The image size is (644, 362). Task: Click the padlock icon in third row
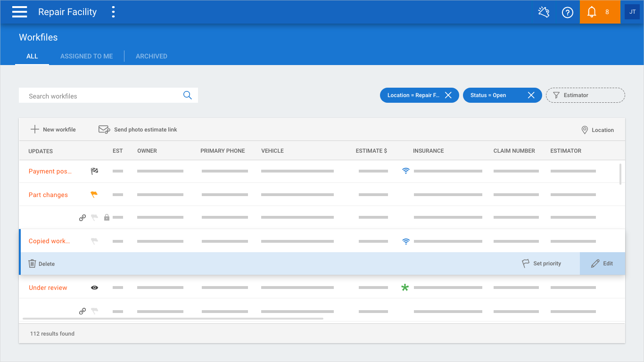[107, 217]
